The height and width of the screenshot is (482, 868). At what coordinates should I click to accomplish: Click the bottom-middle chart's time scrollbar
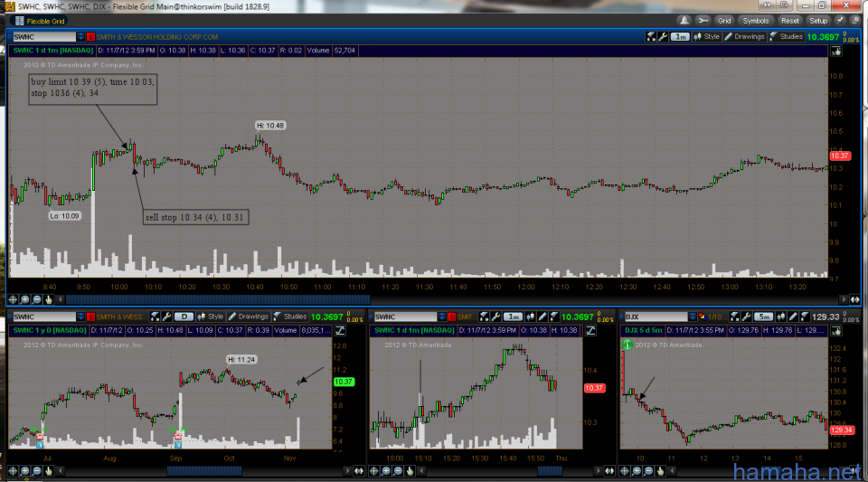550,471
